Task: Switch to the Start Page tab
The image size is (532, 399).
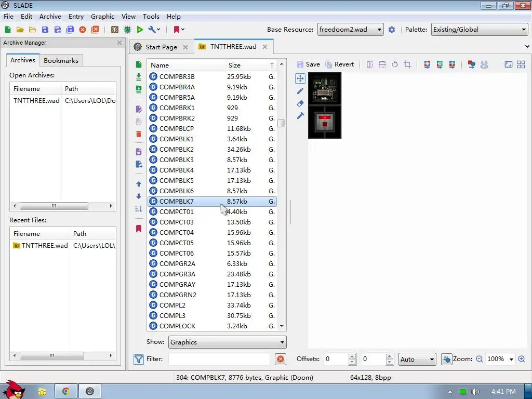Action: tap(161, 47)
